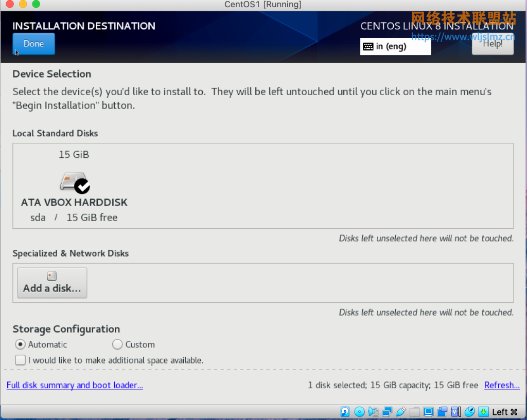The width and height of the screenshot is (527, 420).
Task: Click the shared folders icon in status bar
Action: (x=414, y=411)
